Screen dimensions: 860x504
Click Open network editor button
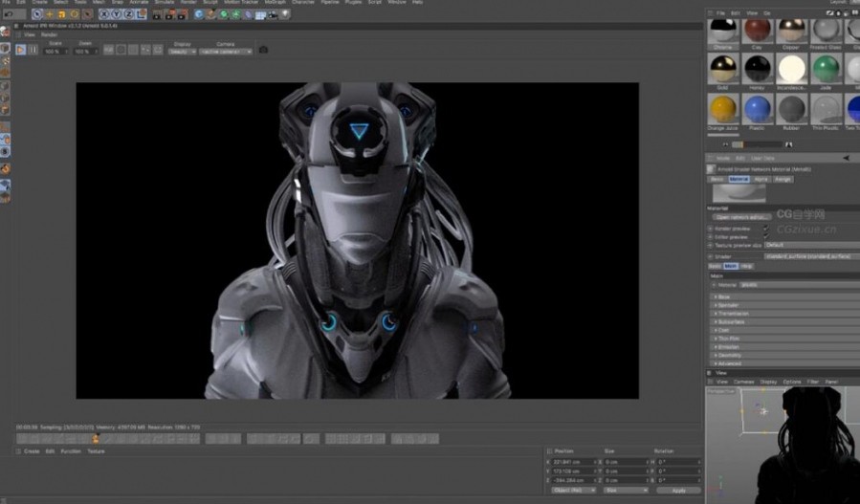741,217
